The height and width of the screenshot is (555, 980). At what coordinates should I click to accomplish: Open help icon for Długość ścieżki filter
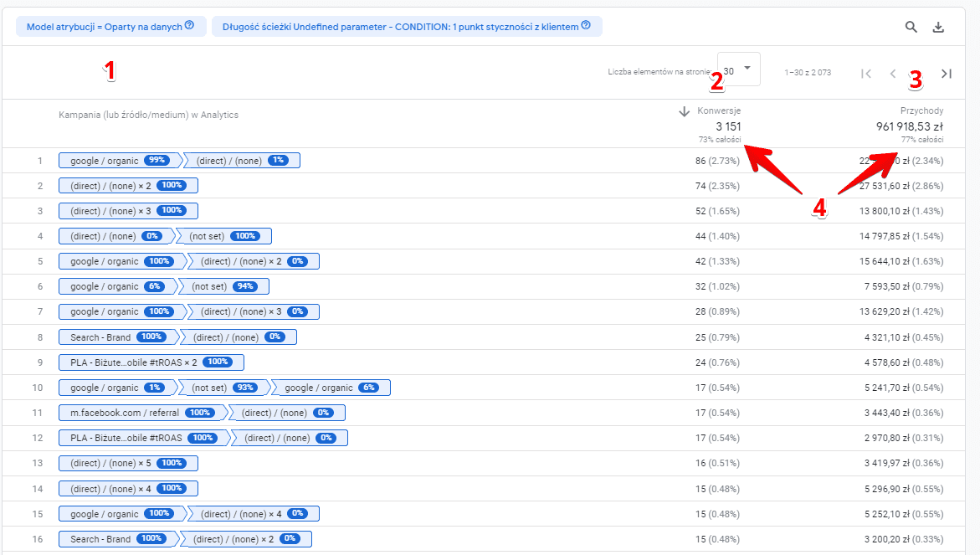pos(586,26)
